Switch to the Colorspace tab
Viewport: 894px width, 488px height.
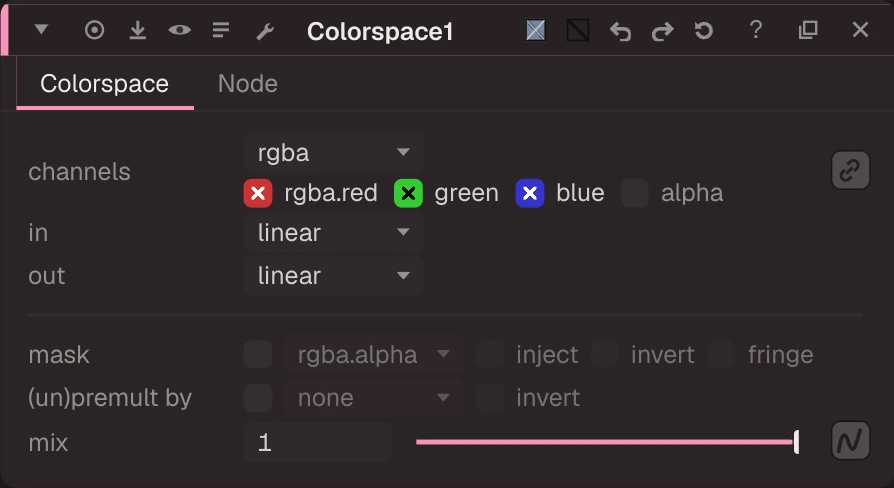(x=104, y=84)
